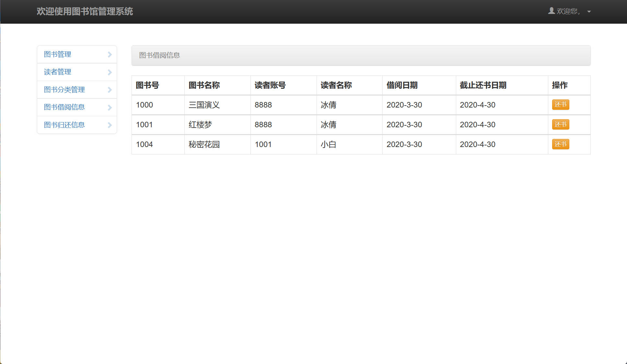Viewport: 627px width, 364px height.
Task: Open the 读者管理 sidebar menu item
Action: coord(58,72)
